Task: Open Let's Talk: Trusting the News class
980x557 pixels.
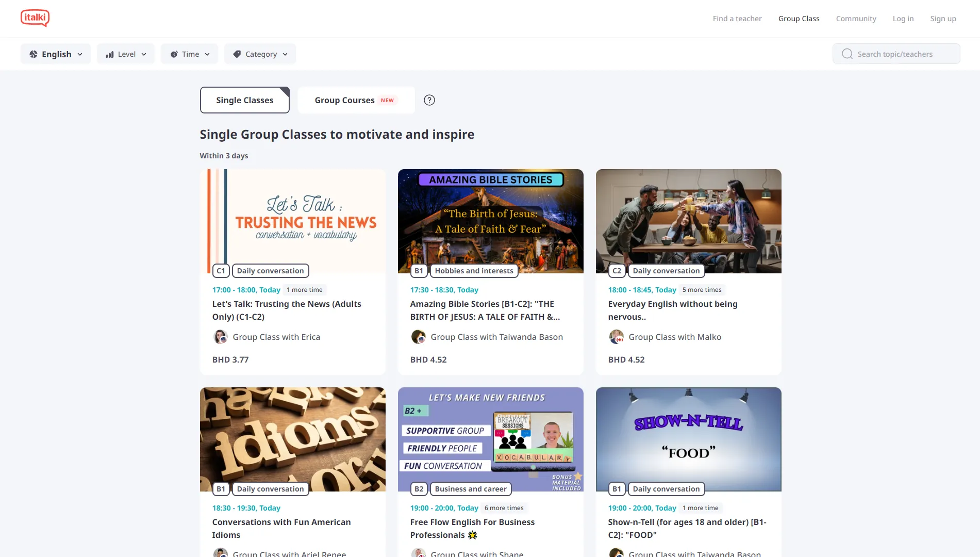Action: point(287,310)
